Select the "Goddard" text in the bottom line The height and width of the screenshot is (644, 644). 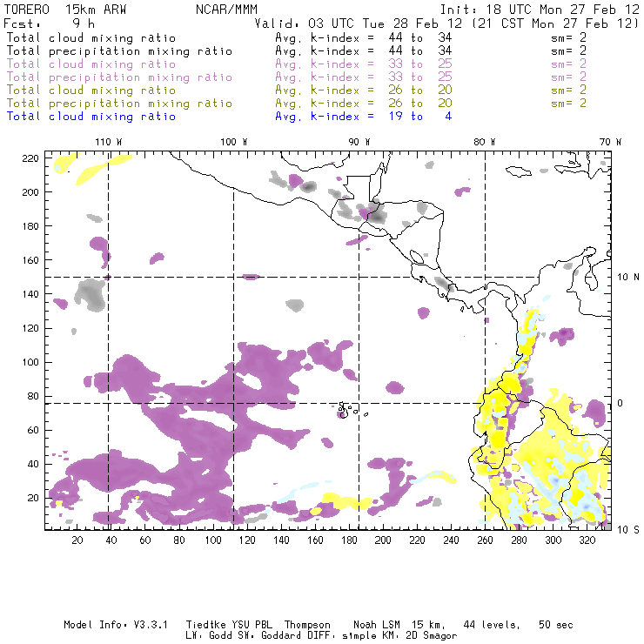click(x=281, y=635)
